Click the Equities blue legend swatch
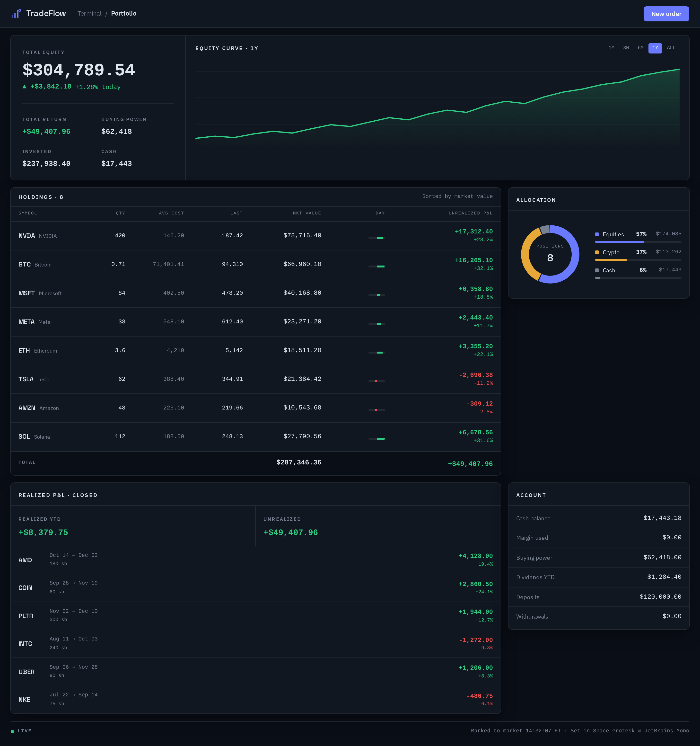The height and width of the screenshot is (746, 700). [597, 235]
